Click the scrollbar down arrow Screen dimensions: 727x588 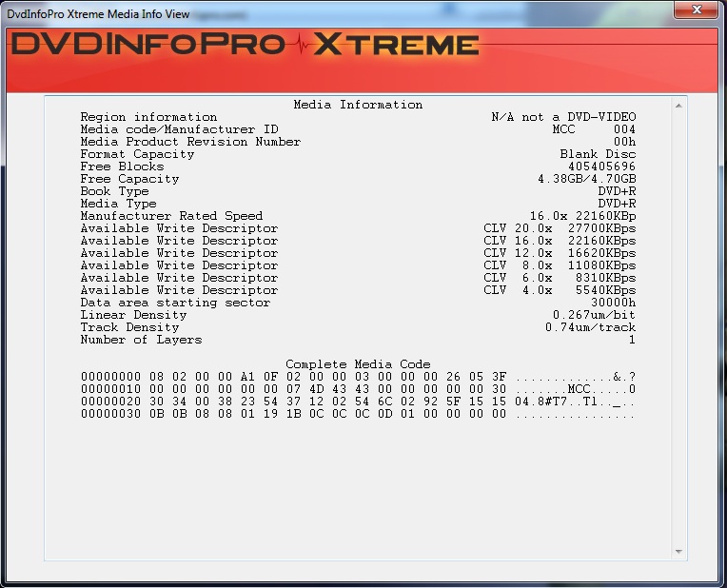tap(678, 551)
